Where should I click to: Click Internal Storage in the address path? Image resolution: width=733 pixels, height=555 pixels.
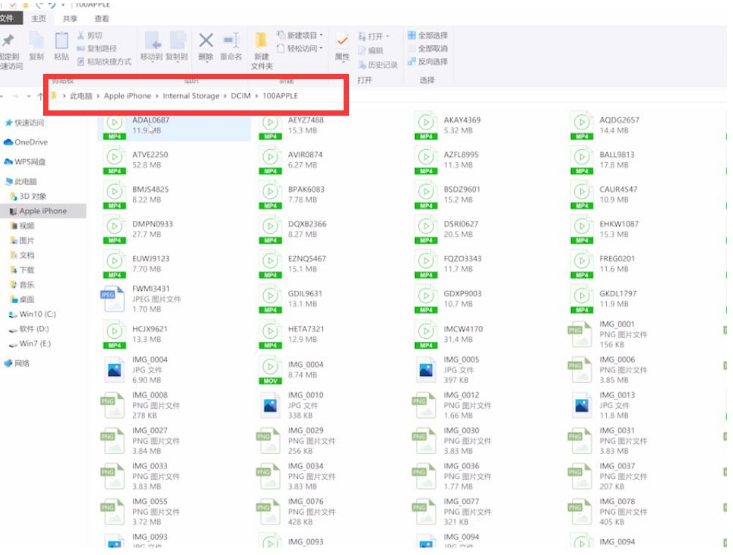tap(191, 96)
